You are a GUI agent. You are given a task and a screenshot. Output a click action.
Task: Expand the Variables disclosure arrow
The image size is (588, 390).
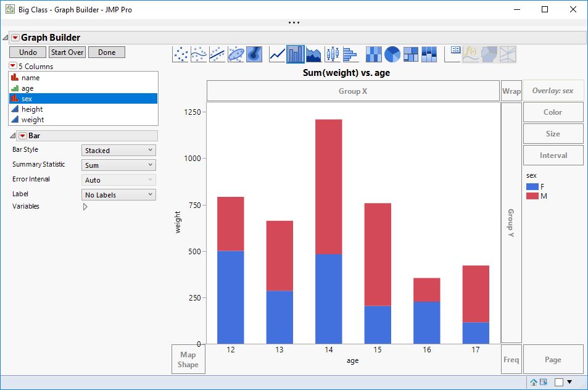coord(85,207)
